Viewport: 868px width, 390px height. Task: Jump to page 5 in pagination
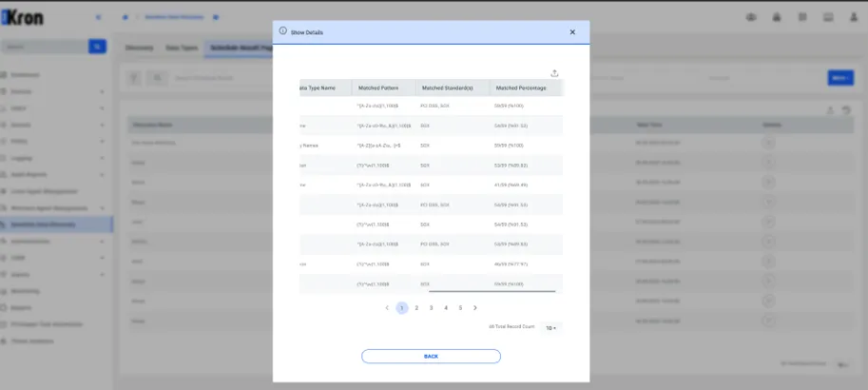click(460, 308)
